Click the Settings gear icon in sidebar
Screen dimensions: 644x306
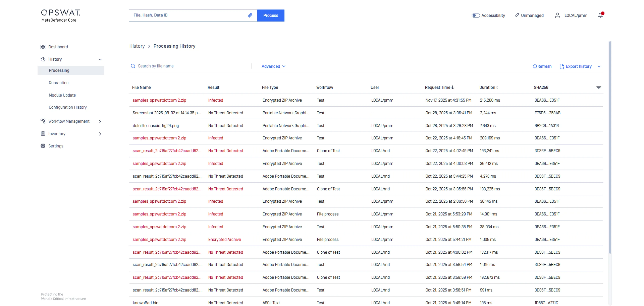[43, 146]
